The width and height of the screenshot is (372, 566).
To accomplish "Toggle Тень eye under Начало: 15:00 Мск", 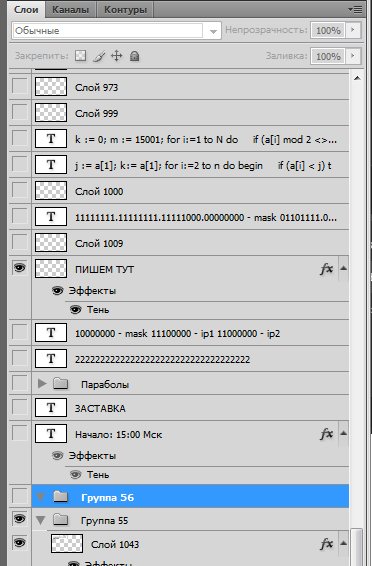I will pyautogui.click(x=75, y=474).
